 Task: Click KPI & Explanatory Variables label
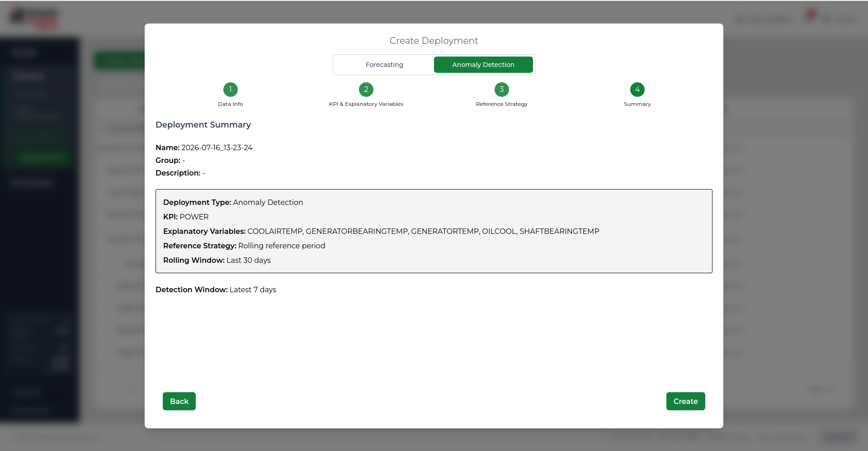(366, 104)
